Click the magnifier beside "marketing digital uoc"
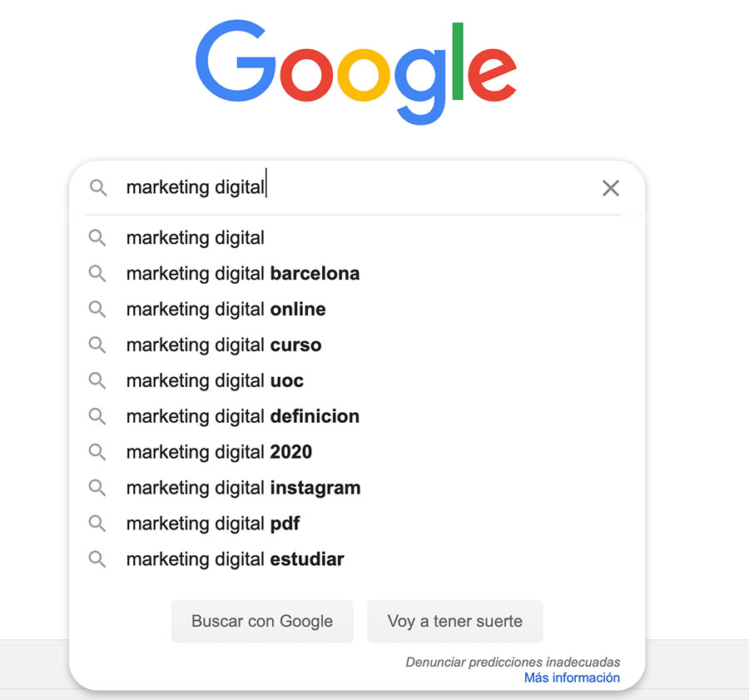The height and width of the screenshot is (700, 749). 97,380
